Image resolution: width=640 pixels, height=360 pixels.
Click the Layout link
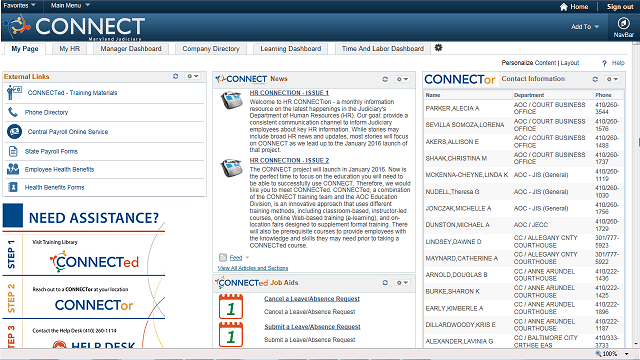[x=570, y=63]
